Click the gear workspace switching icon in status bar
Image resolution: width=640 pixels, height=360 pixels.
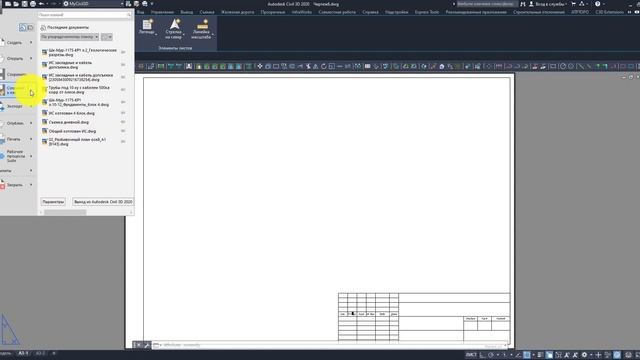tap(584, 355)
